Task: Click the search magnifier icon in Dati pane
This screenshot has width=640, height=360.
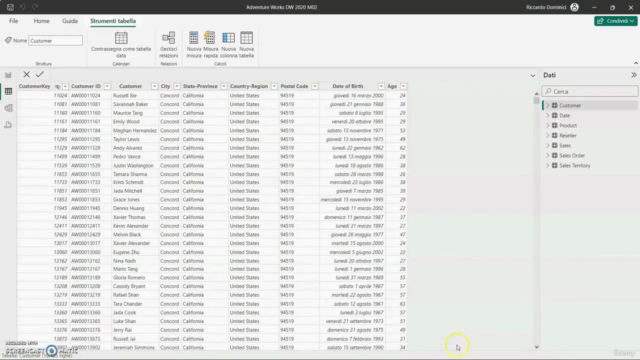Action: pos(549,91)
